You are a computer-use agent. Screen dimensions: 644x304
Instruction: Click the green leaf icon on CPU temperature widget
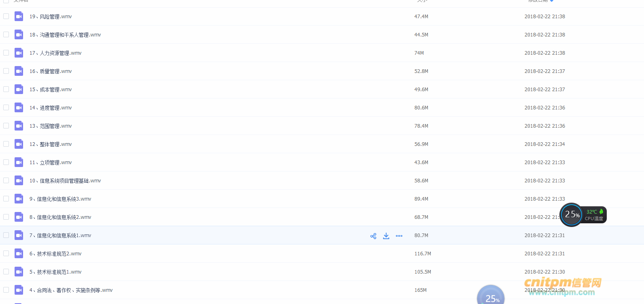click(x=601, y=212)
